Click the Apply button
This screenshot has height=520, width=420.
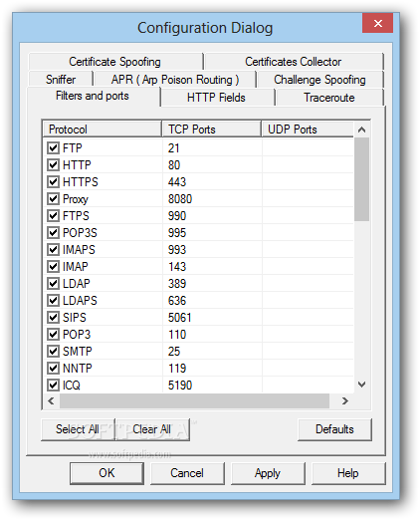click(268, 473)
